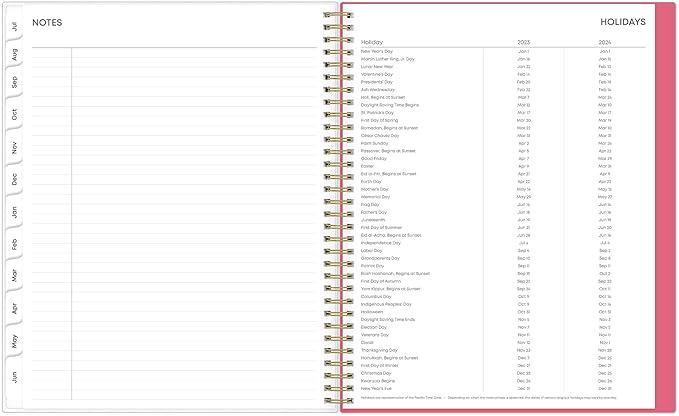Select the 2023 column header
The height and width of the screenshot is (416, 679).
tap(523, 42)
